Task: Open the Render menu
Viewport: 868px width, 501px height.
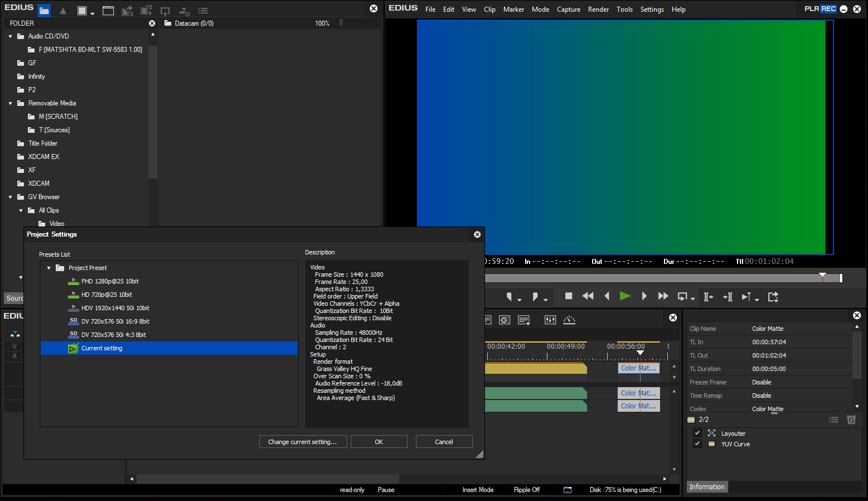Action: tap(598, 9)
